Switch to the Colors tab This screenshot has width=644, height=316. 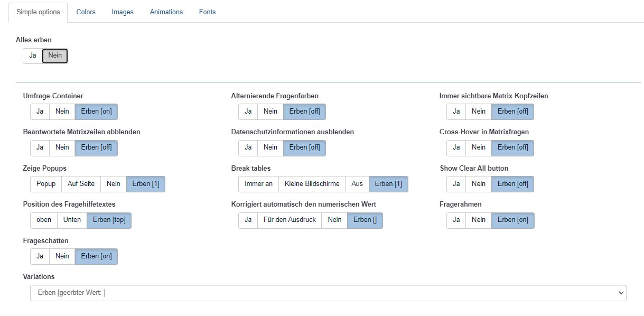(x=86, y=12)
